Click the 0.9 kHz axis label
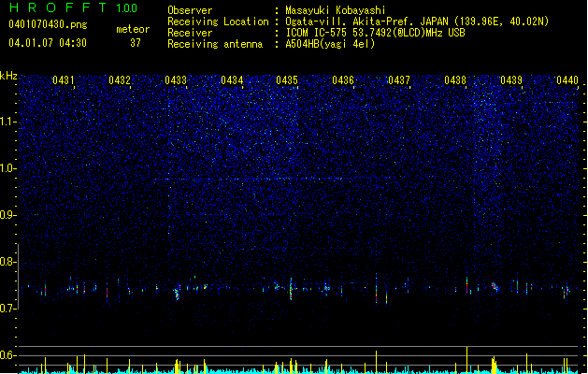Viewport: 588px width, 374px height. [x=8, y=215]
